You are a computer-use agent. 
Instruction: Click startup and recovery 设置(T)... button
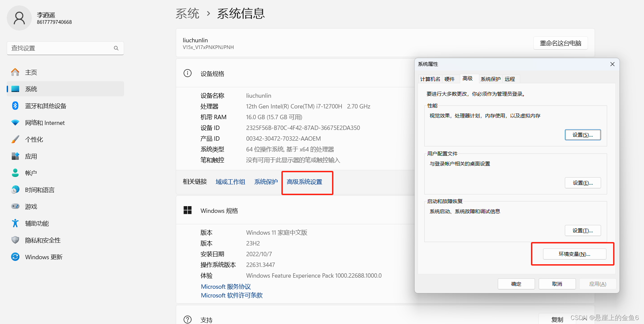[x=583, y=231]
